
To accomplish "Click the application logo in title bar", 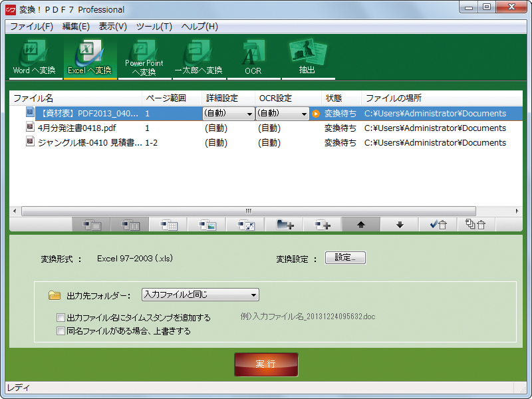I will (10, 10).
